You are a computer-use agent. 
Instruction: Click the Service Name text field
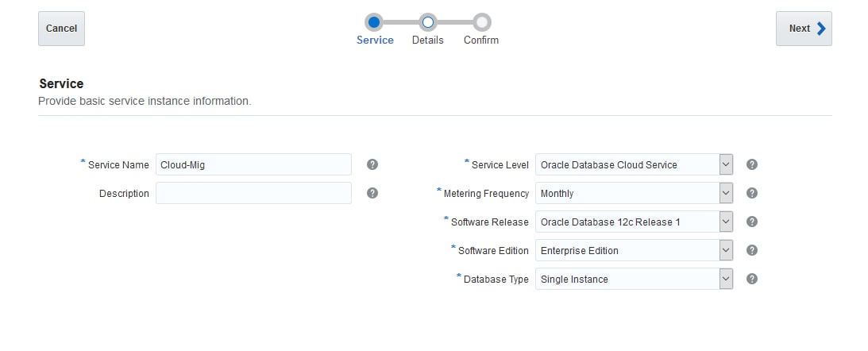tap(253, 164)
